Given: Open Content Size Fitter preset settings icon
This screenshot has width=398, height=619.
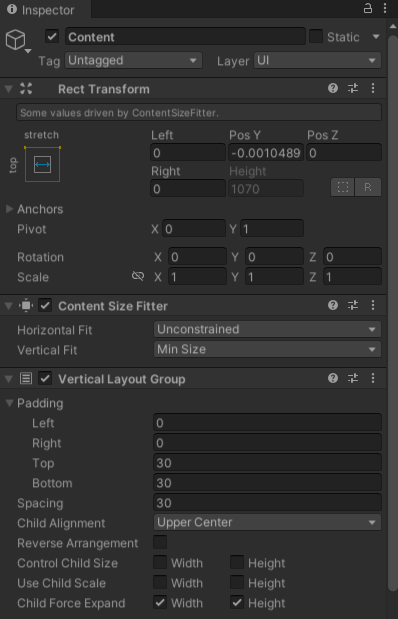Looking at the screenshot, I should pos(353,305).
